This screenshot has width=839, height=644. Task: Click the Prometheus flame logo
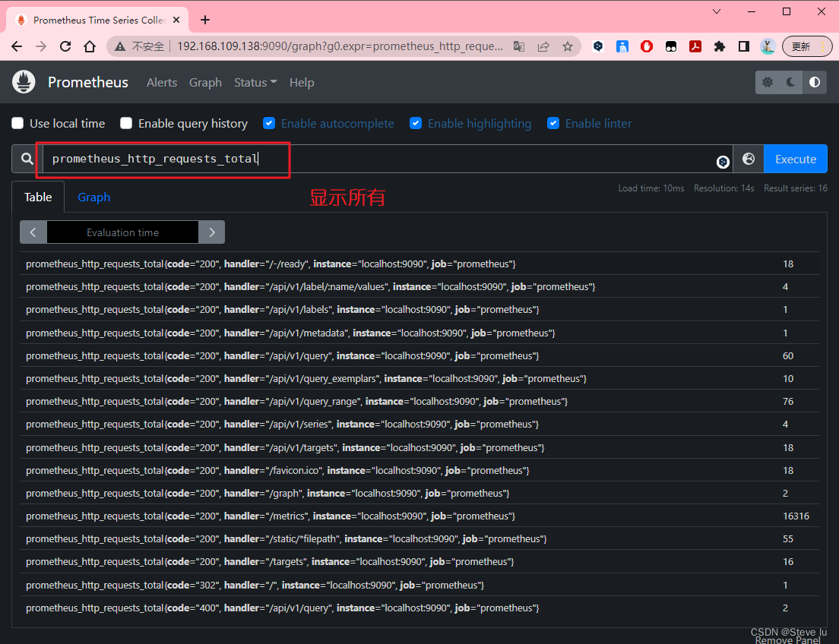[24, 82]
